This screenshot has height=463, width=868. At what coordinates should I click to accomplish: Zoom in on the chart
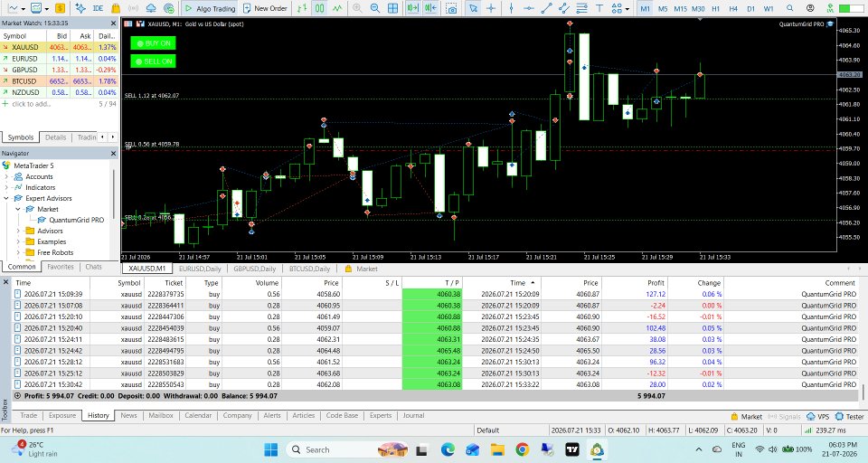(x=357, y=8)
